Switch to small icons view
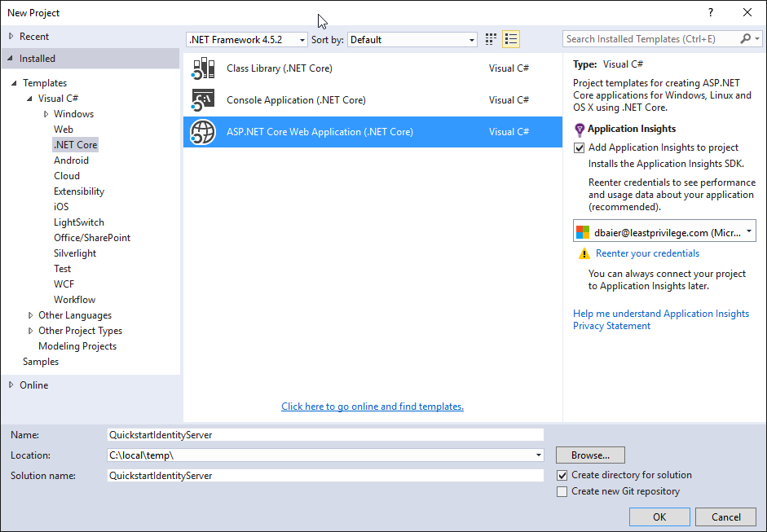 [x=491, y=39]
